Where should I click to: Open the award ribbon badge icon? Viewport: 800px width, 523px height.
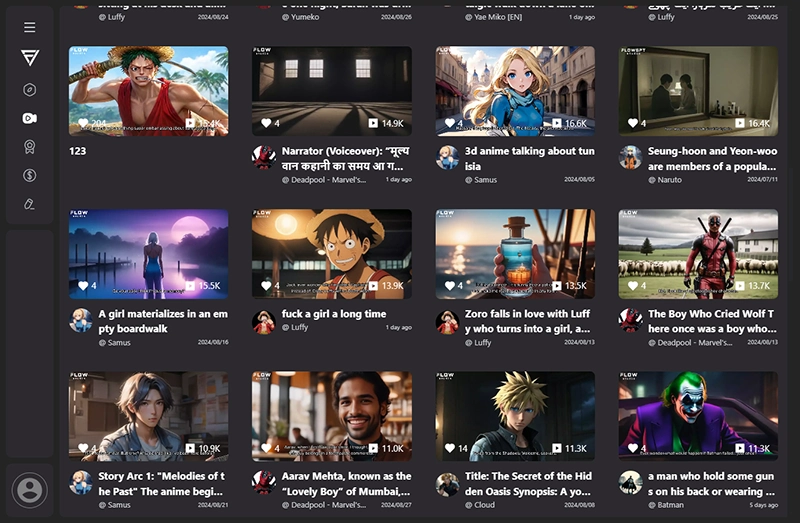[30, 147]
